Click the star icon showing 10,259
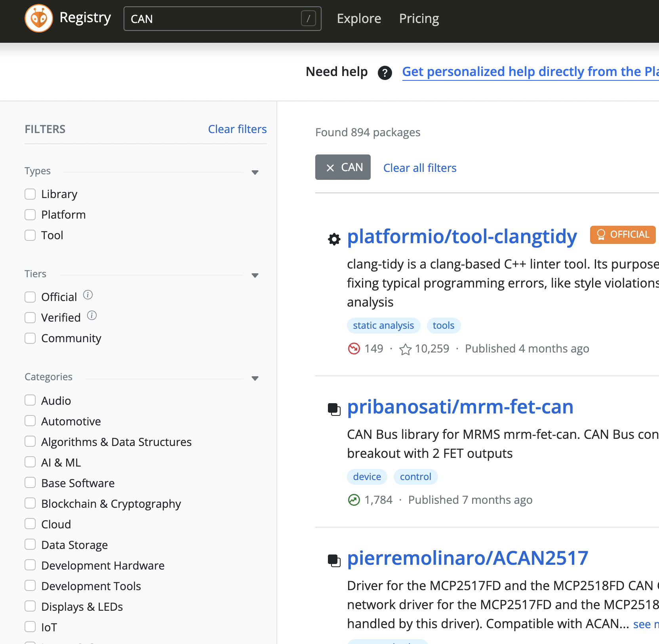Viewport: 659px width, 644px height. tap(405, 349)
